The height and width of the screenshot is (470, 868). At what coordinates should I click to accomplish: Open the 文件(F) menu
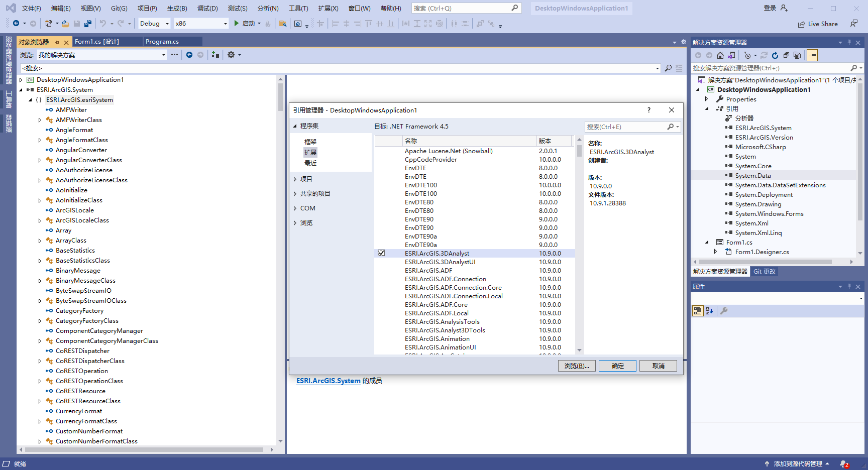[x=31, y=8]
